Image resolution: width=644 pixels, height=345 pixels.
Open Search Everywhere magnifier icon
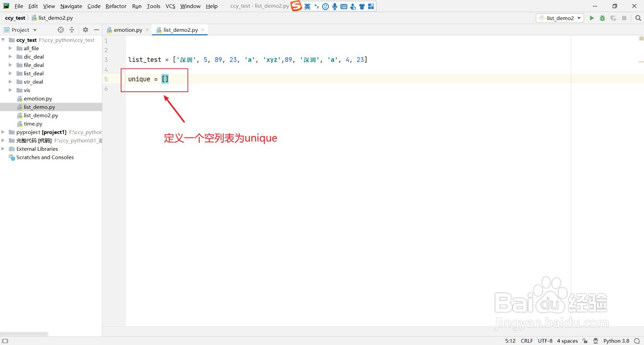(x=638, y=18)
